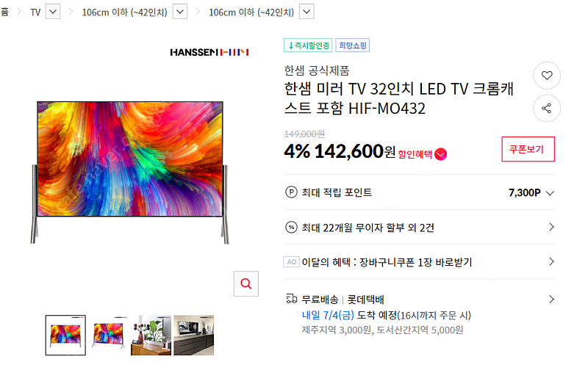Click the 희망쇼핑 badge
Screen dimensions: 588x370
[353, 46]
